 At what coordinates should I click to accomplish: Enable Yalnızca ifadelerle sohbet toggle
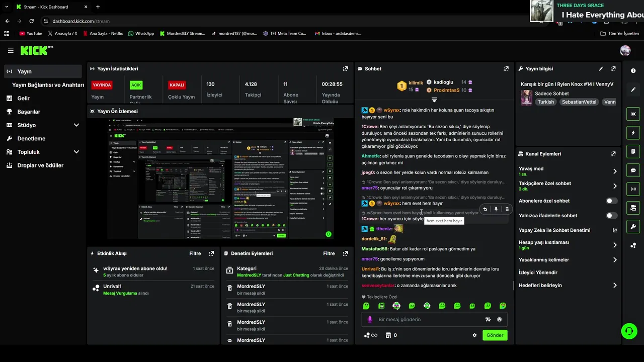coord(611,216)
